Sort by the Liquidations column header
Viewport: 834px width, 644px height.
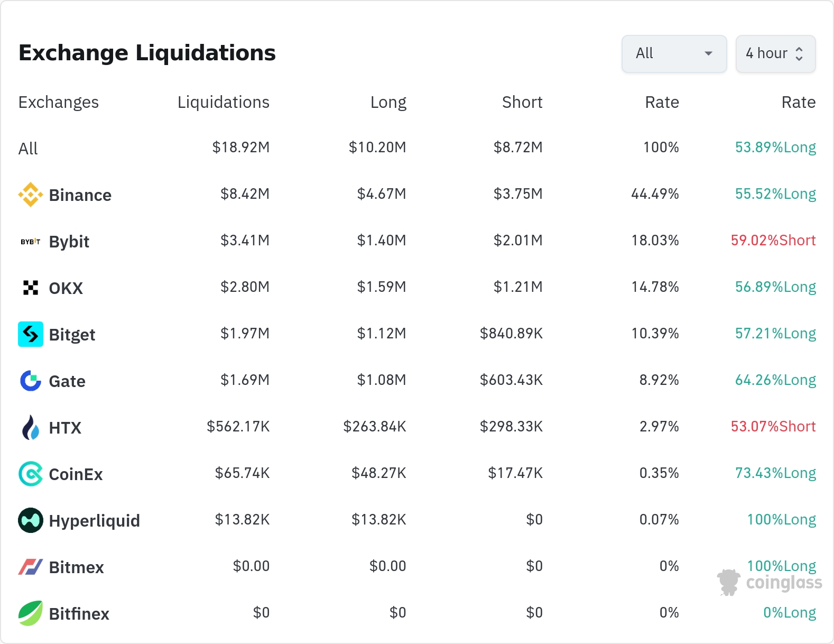[x=223, y=102]
